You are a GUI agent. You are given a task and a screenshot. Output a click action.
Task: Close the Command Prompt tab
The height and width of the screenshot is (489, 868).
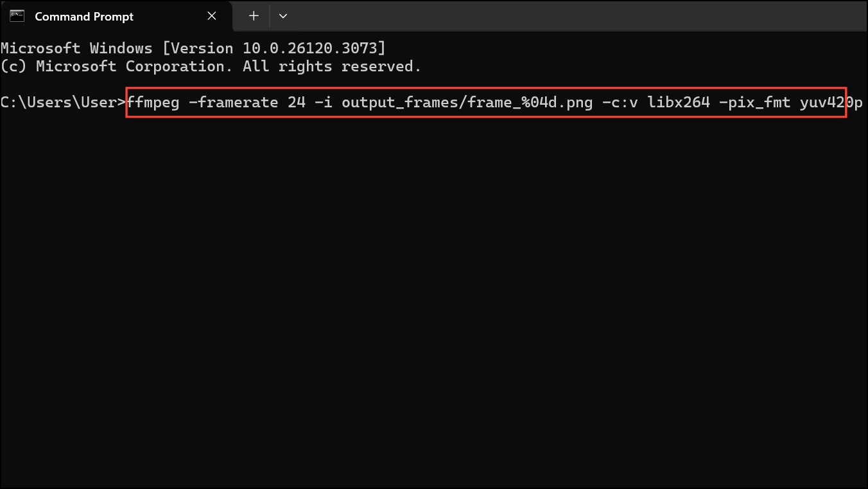pyautogui.click(x=212, y=16)
